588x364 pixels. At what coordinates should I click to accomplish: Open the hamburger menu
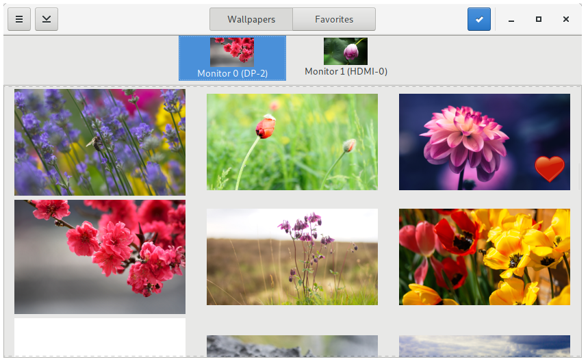pos(19,19)
